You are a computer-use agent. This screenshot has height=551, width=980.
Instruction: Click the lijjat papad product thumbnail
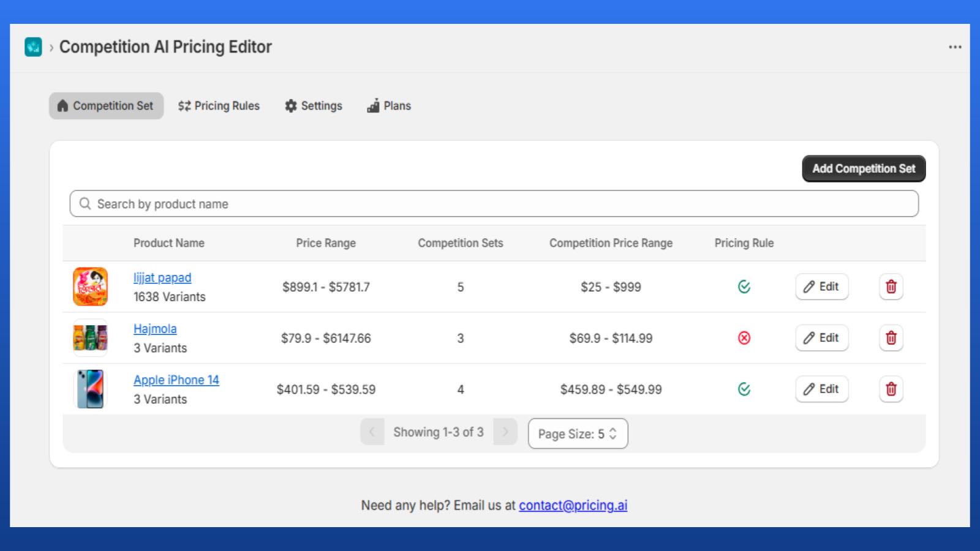(90, 287)
